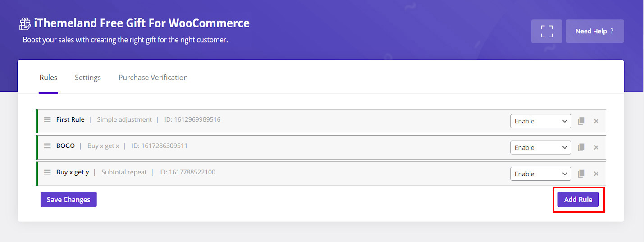Delete the BOGO rule
The height and width of the screenshot is (242, 644).
596,147
